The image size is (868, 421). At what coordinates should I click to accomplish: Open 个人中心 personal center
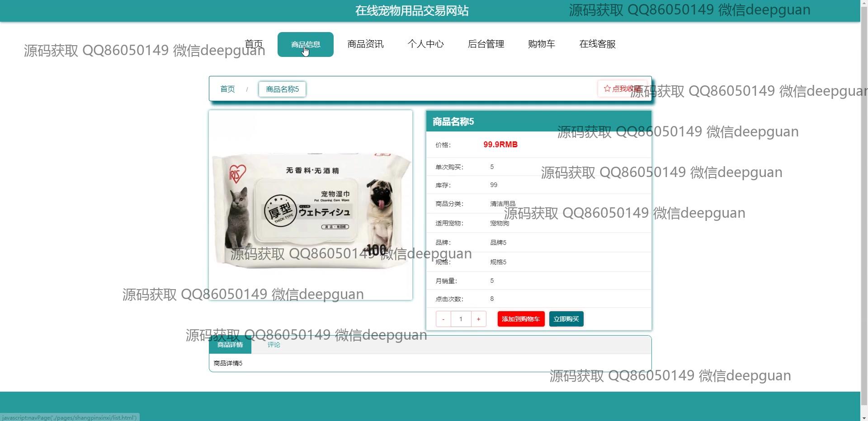425,44
